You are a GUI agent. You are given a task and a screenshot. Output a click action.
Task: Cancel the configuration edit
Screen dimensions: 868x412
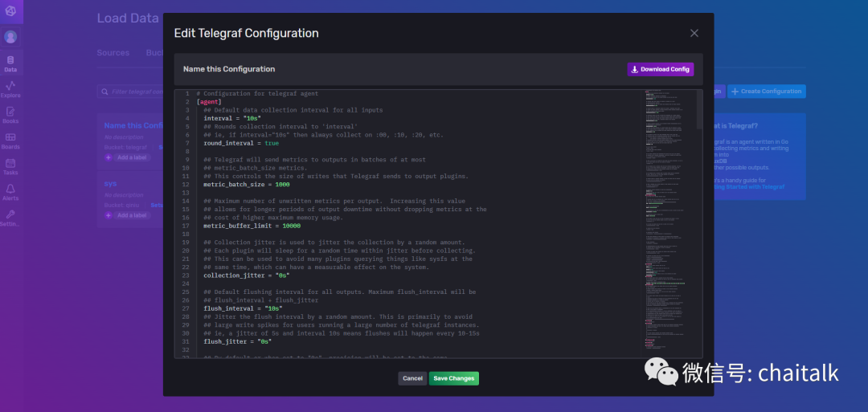(412, 378)
